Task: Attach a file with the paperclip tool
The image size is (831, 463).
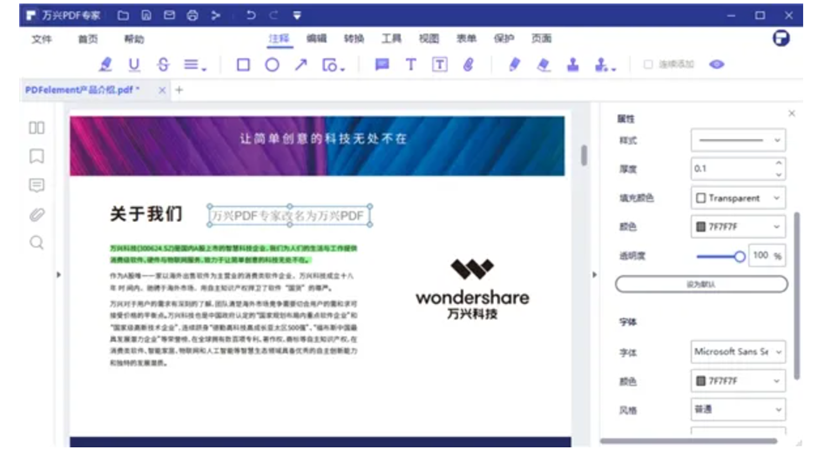Action: point(468,65)
